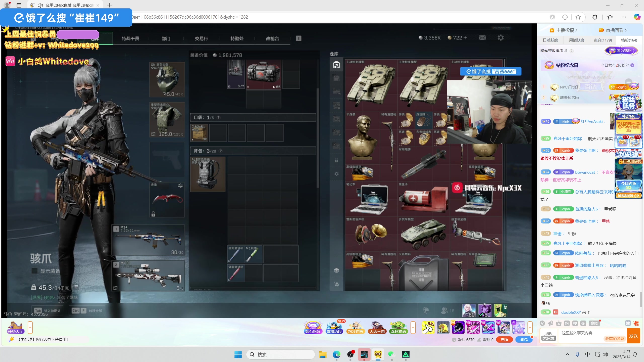644x362 pixels.
Task: Toggle the 滤 danmaku filter button
Action: 628,323
